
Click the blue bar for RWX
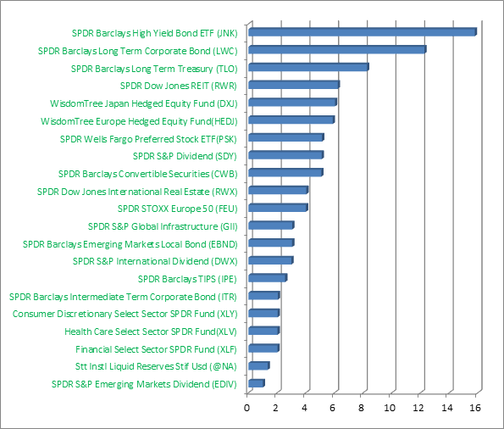click(279, 190)
